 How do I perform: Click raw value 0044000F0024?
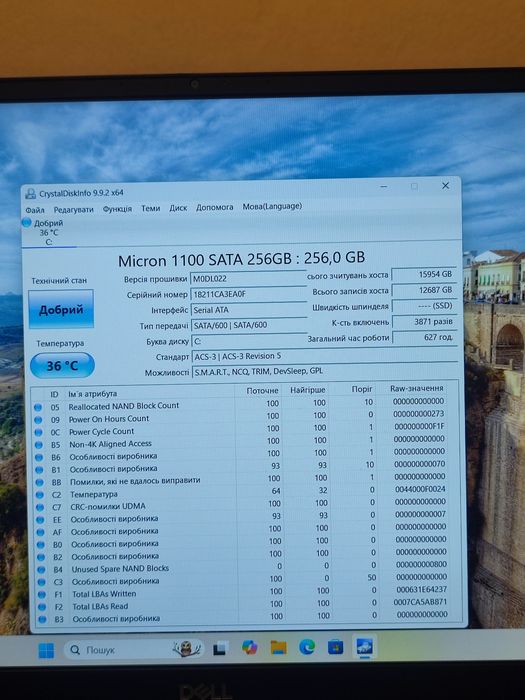pyautogui.click(x=420, y=489)
